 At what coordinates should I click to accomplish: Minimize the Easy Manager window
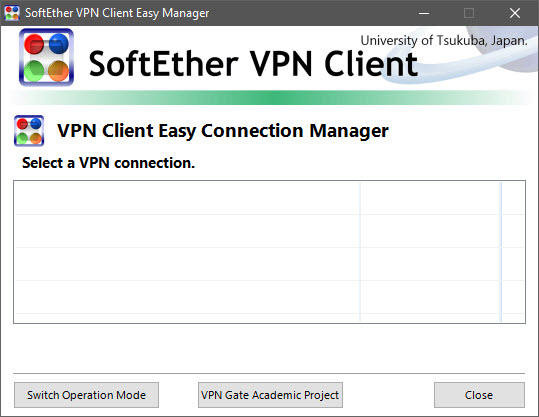(424, 13)
